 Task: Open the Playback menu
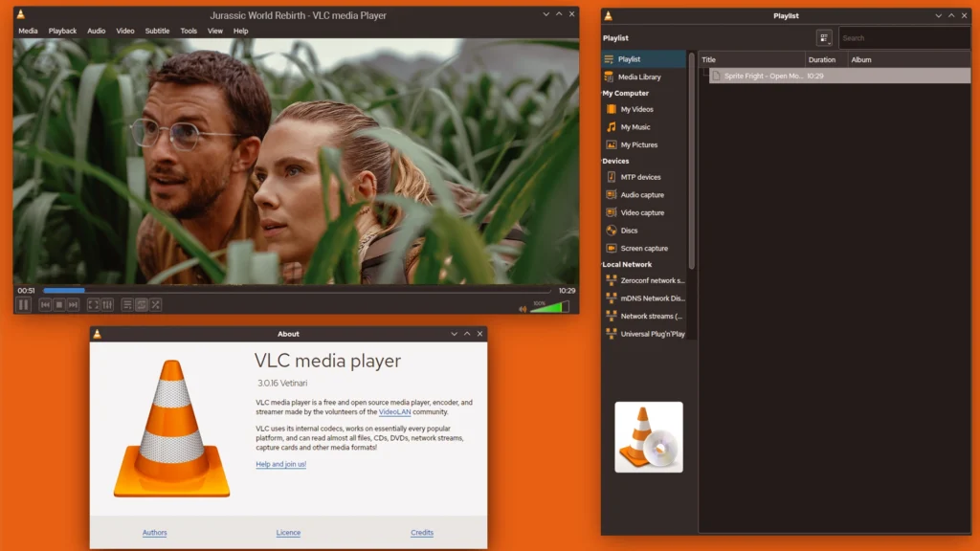click(x=62, y=31)
